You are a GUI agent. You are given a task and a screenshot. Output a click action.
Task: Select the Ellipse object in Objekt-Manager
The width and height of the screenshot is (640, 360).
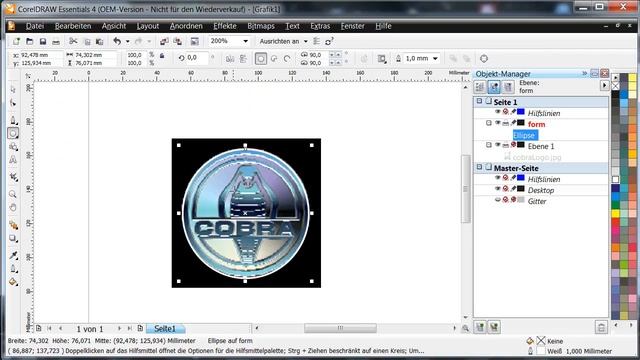point(525,135)
